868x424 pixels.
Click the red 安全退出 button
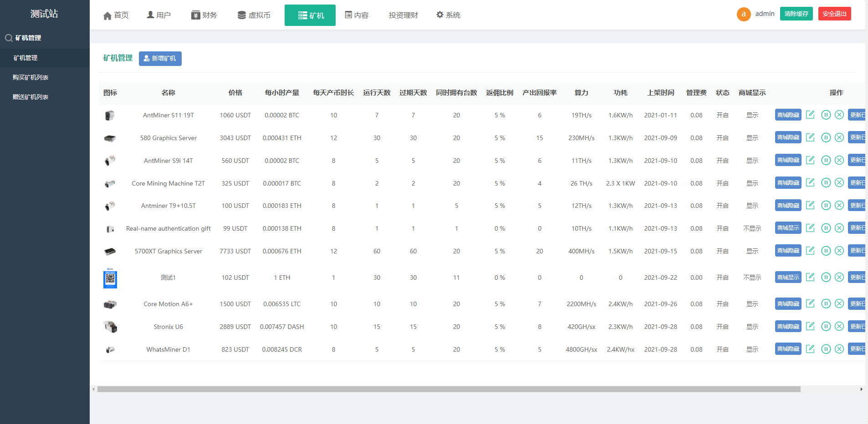(x=834, y=14)
